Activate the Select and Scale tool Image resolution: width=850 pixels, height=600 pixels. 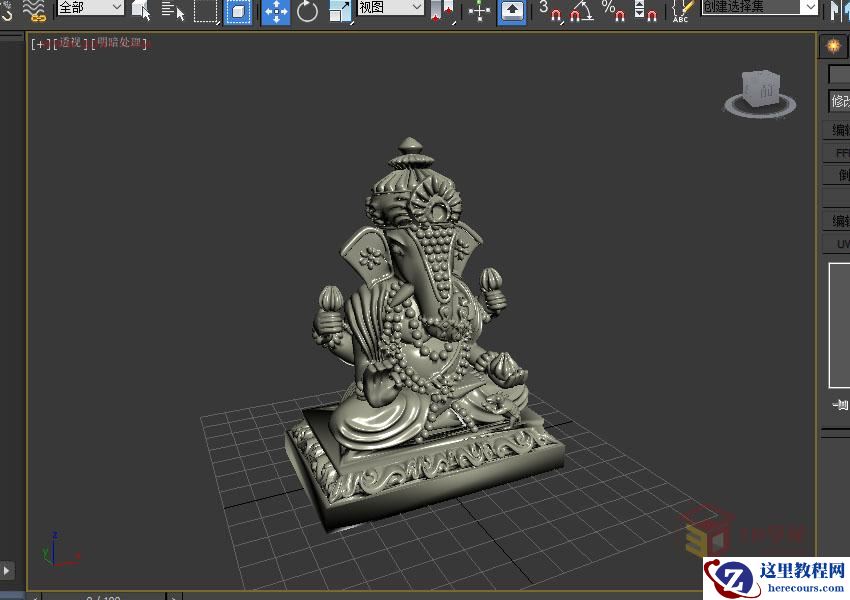(x=340, y=12)
